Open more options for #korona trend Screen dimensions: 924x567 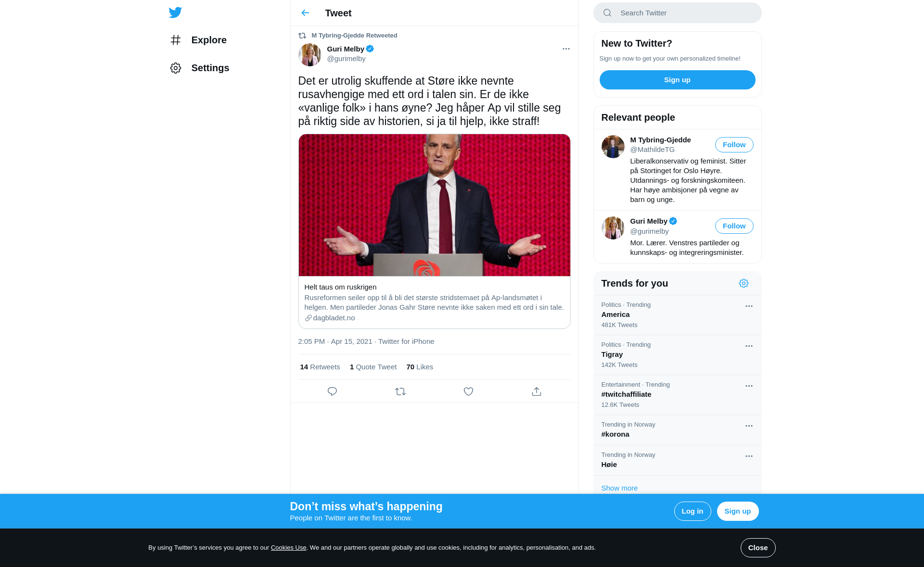tap(749, 426)
